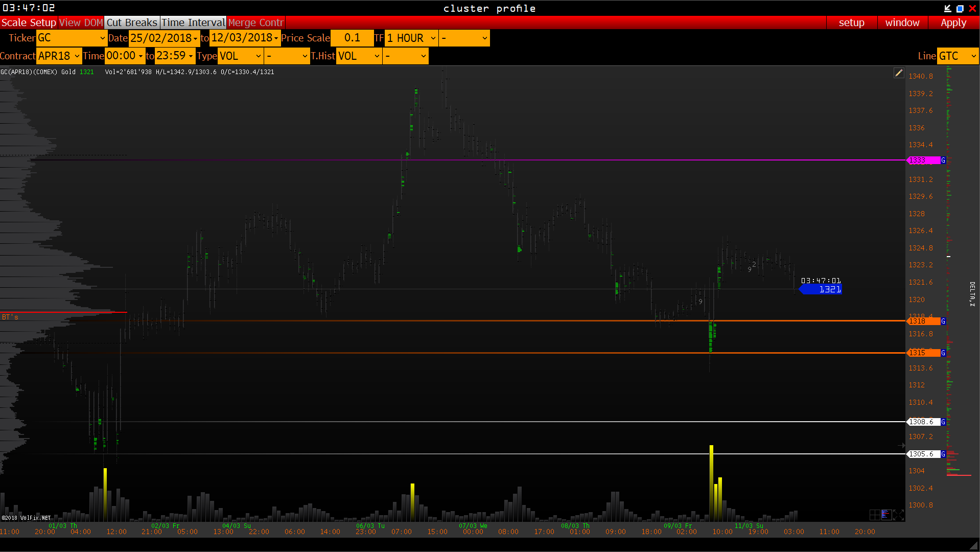Toggle the grid layout icon
Viewport: 980px width, 552px height.
[x=874, y=515]
